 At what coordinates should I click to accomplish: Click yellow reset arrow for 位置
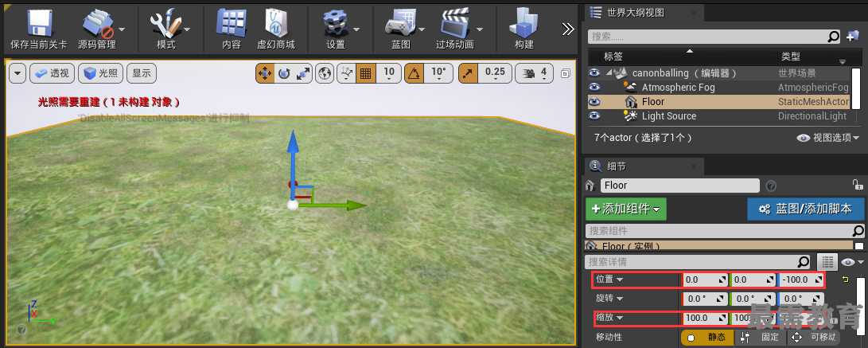coord(845,280)
